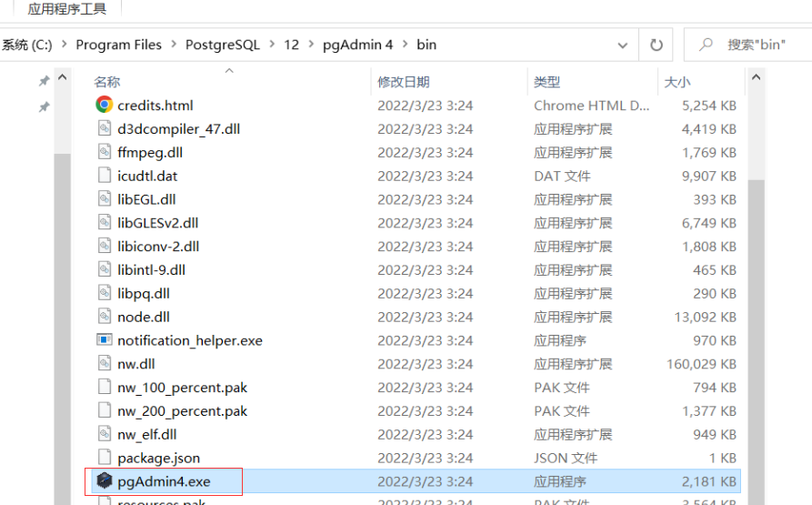Go to PostgreSQL folder in breadcrumb
This screenshot has width=812, height=505.
tap(223, 45)
